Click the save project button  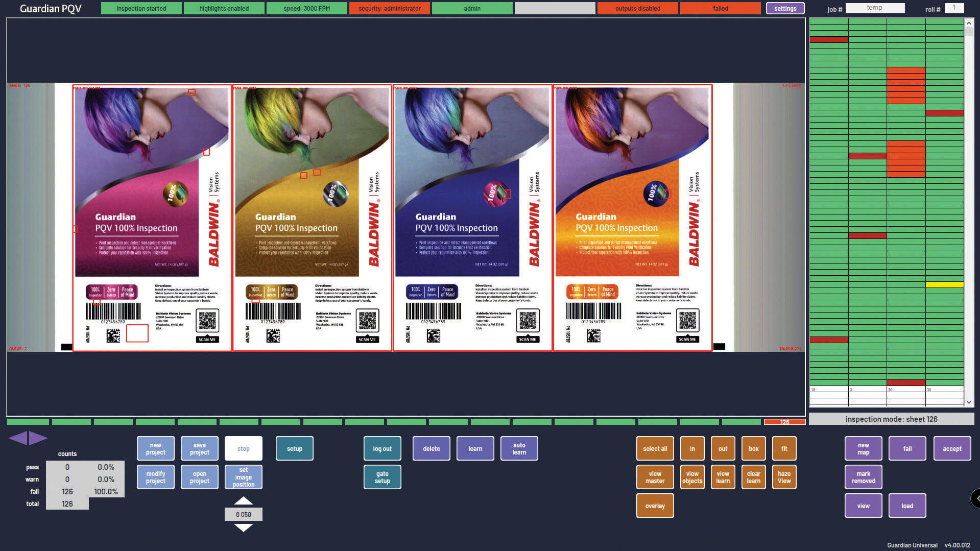click(200, 448)
